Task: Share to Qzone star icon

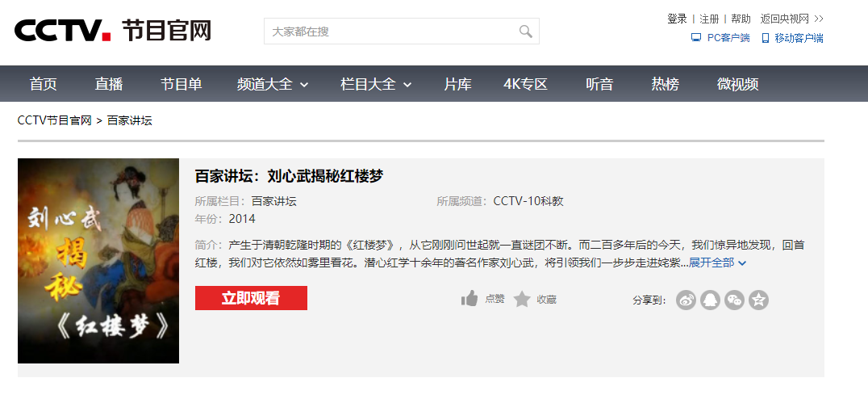Action: pos(759,300)
